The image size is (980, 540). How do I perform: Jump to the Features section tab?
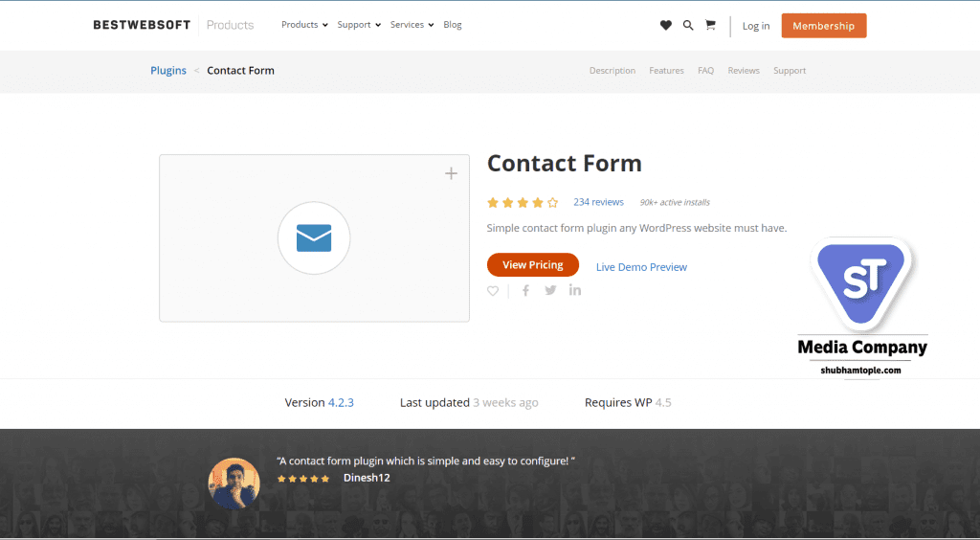coord(666,71)
